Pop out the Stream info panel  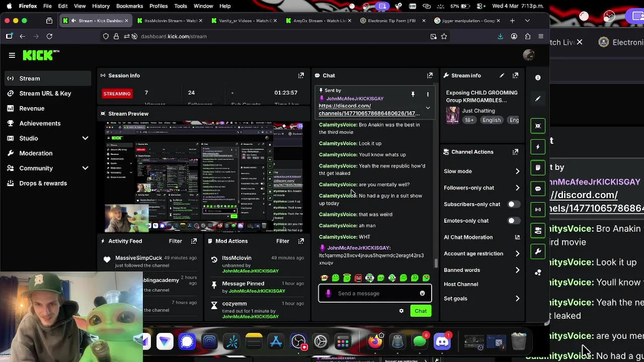(x=515, y=75)
